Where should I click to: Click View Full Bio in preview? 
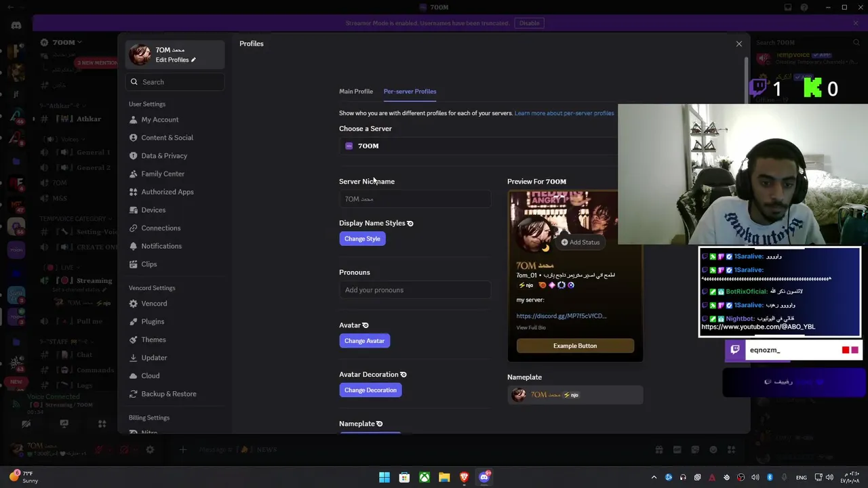[x=531, y=327]
